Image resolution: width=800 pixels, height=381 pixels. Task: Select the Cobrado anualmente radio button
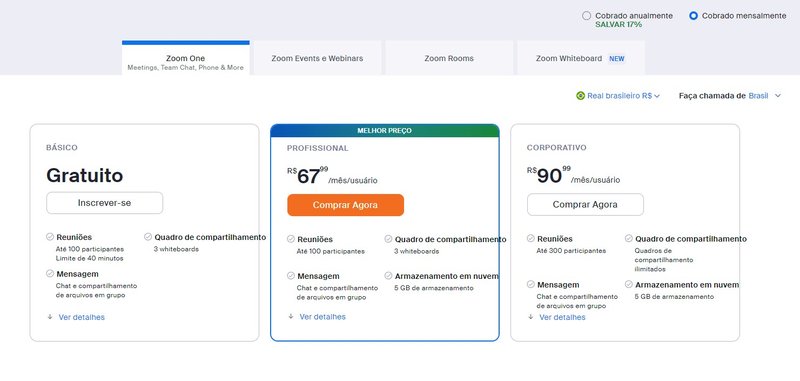coord(586,16)
